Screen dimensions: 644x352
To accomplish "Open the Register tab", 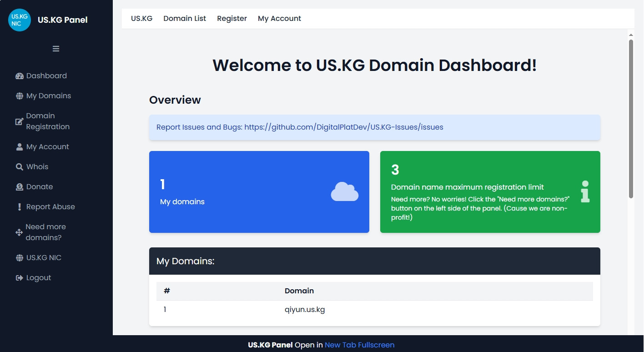I will 232,18.
